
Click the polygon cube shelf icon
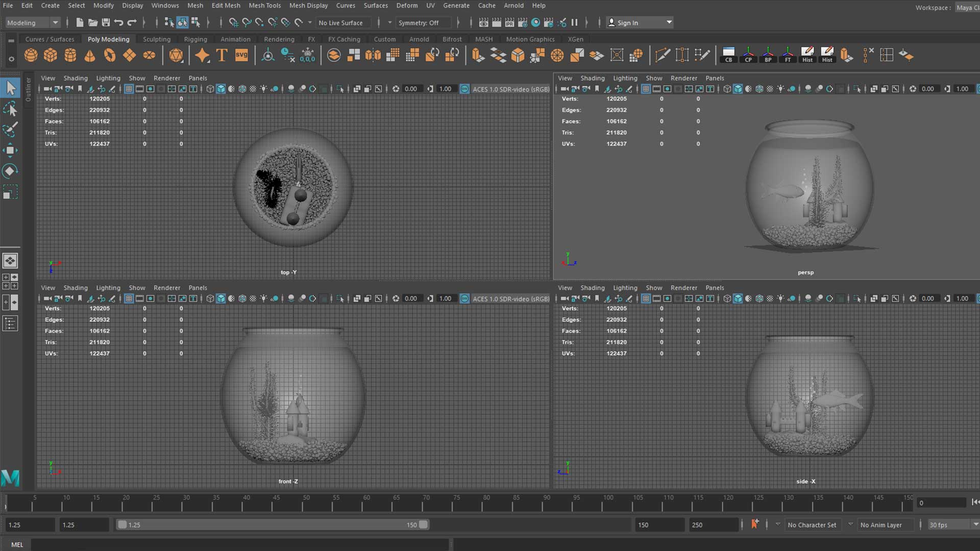click(x=51, y=55)
